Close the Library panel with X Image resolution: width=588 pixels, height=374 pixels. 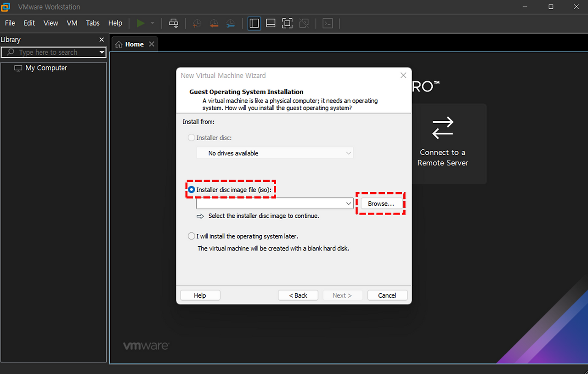[102, 40]
